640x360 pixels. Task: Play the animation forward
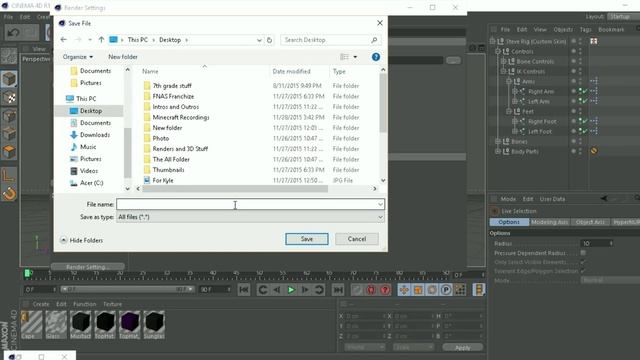pyautogui.click(x=291, y=290)
